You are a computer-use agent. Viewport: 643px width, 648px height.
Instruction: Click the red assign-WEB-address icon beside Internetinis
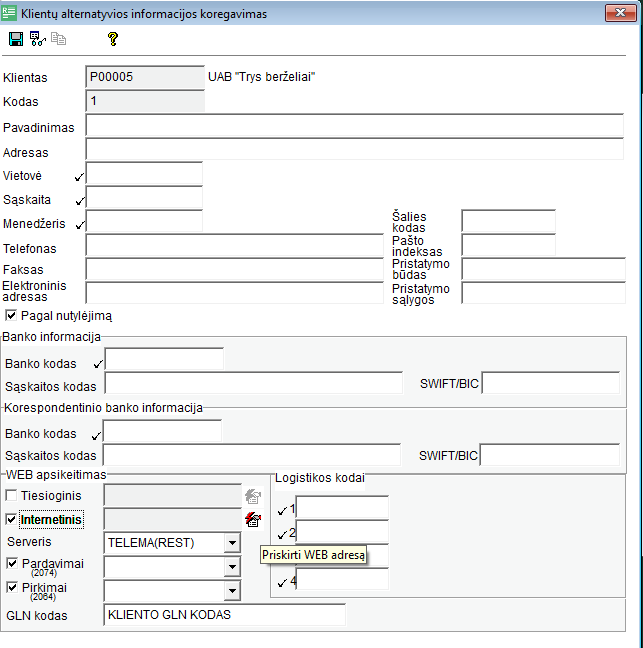click(253, 519)
